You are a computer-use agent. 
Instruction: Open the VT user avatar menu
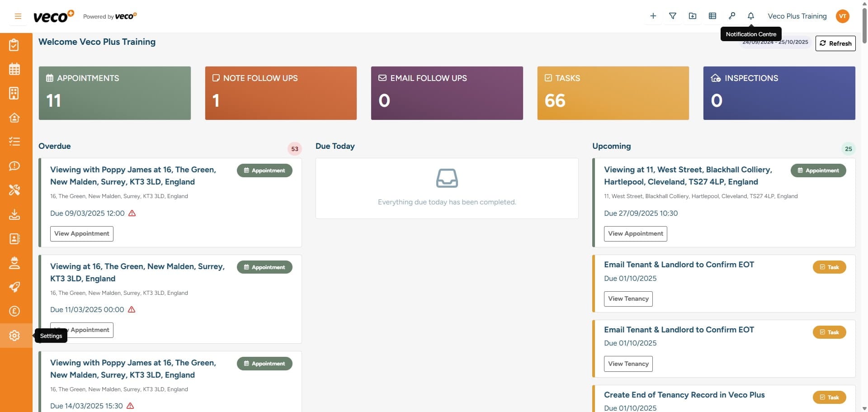842,16
